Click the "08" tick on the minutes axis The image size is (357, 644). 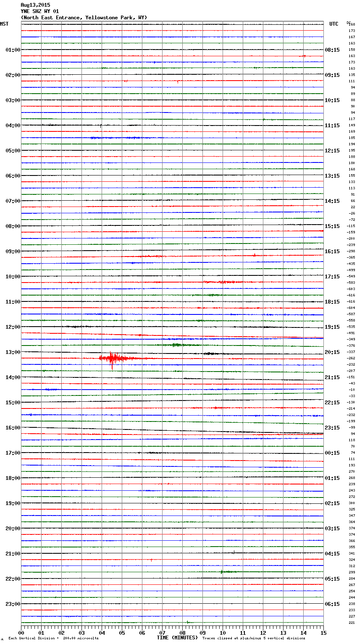pyautogui.click(x=182, y=633)
